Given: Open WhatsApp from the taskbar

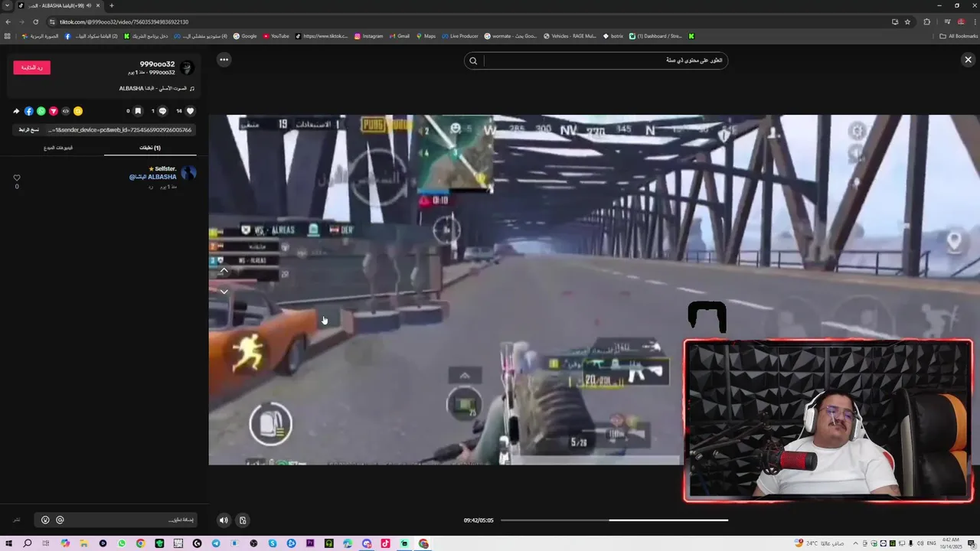Looking at the screenshot, I should click(122, 543).
